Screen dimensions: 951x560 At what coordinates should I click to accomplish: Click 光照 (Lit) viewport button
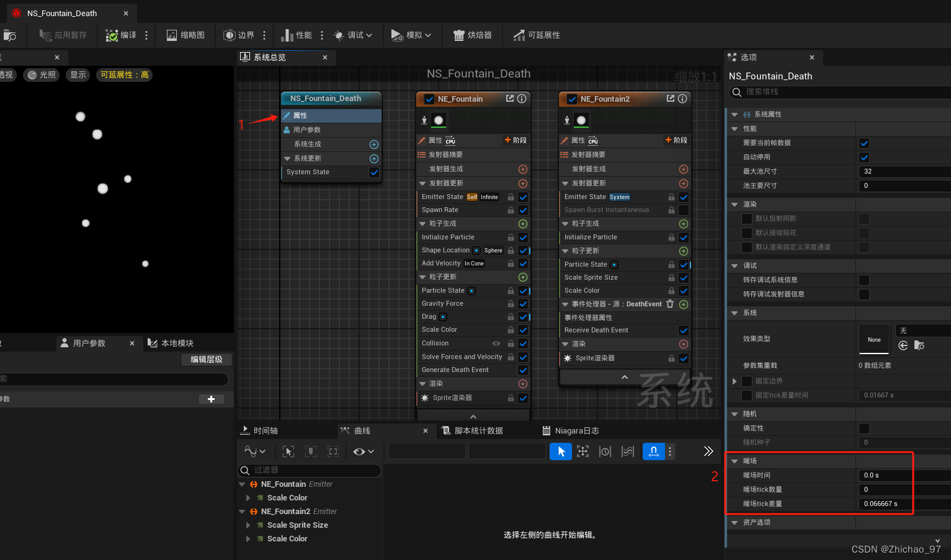pos(42,75)
